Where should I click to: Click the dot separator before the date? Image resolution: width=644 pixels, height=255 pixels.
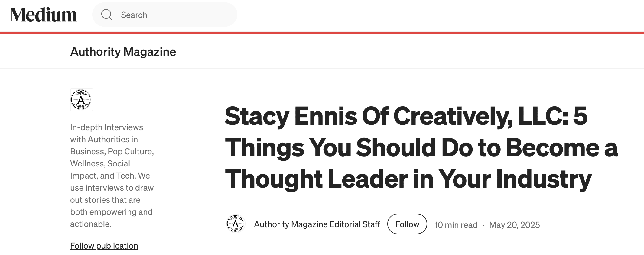[483, 225]
